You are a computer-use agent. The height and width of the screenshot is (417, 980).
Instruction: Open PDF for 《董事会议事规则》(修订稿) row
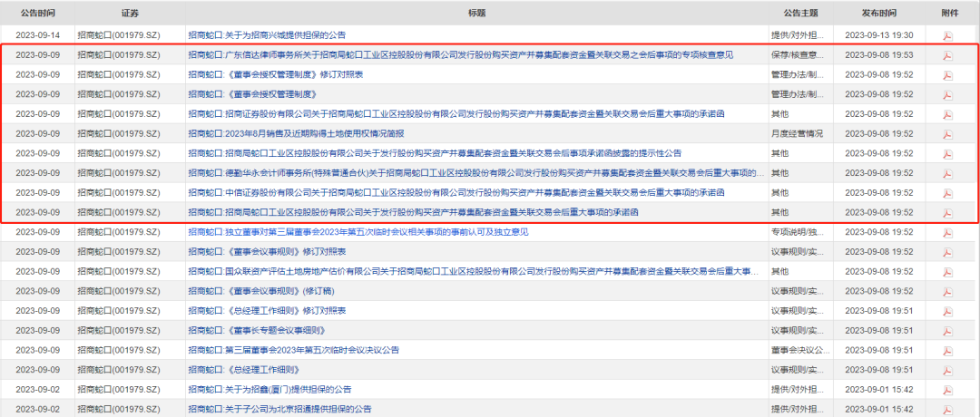click(947, 292)
